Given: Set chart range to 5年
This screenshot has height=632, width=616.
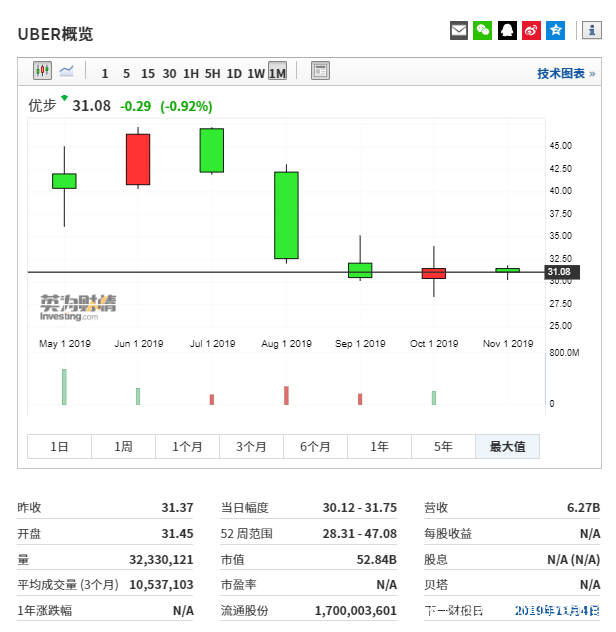Looking at the screenshot, I should [x=443, y=447].
